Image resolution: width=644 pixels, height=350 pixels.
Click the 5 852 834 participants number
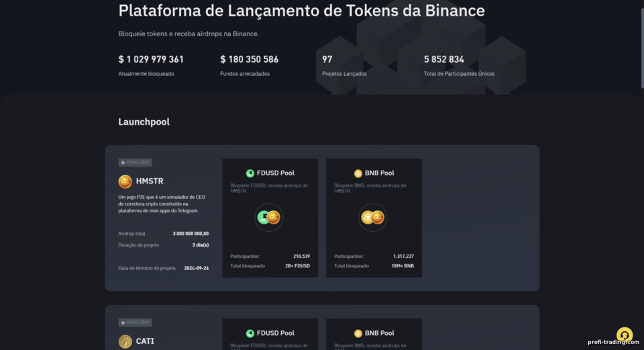pyautogui.click(x=444, y=59)
